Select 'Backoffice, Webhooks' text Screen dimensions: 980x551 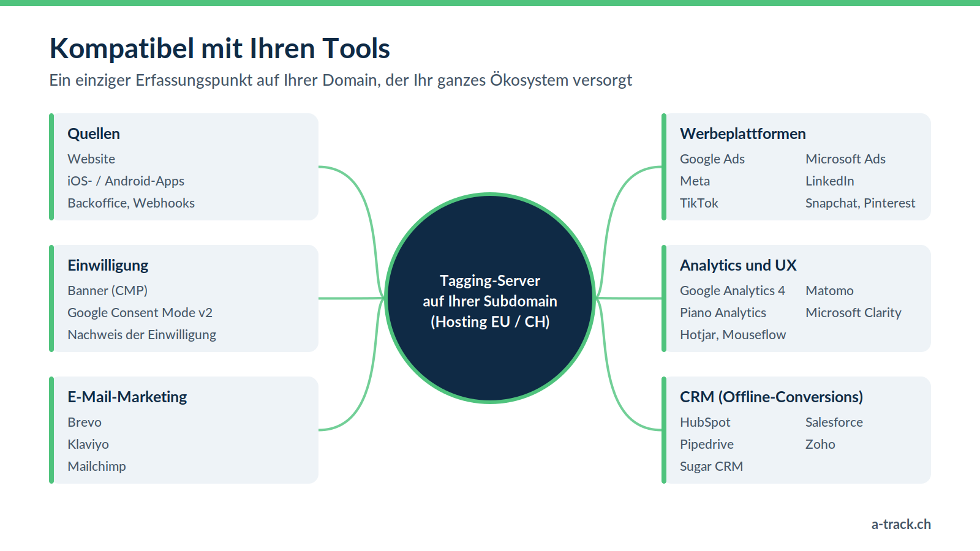tap(131, 203)
